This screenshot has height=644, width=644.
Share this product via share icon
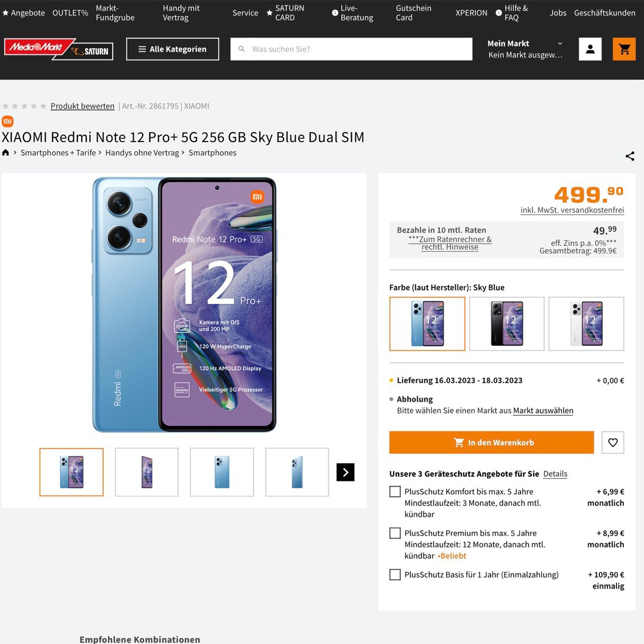point(630,156)
